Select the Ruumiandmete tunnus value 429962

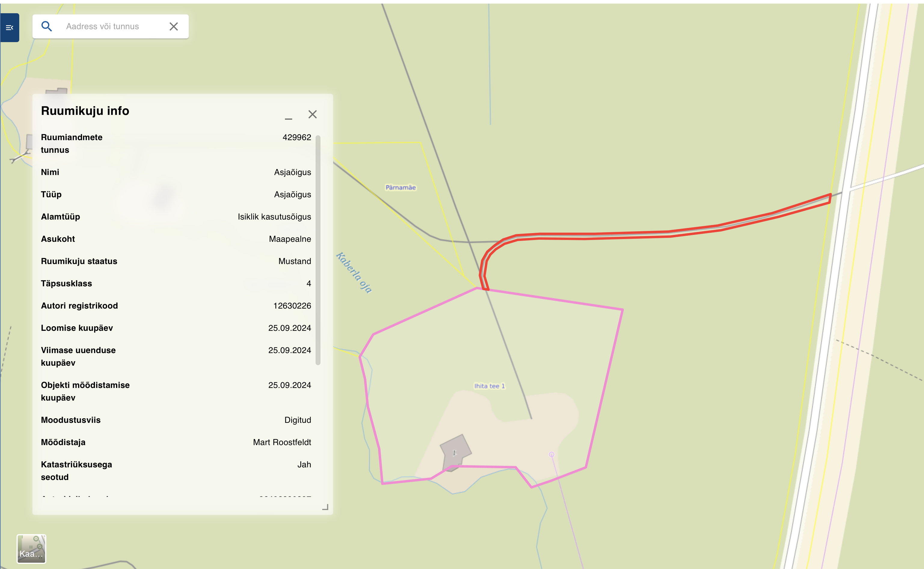click(x=297, y=137)
